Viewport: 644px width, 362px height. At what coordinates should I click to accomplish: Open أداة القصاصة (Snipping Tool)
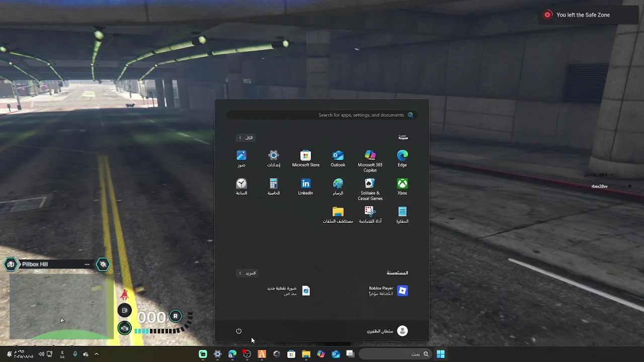pyautogui.click(x=370, y=214)
